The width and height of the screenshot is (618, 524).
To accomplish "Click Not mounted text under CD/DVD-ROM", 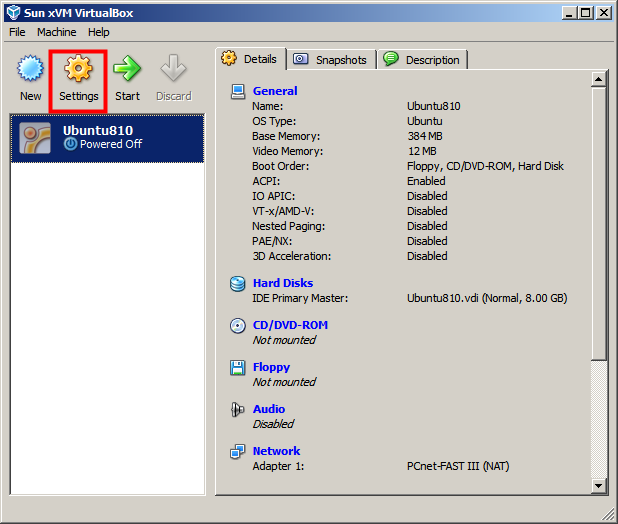I will [284, 340].
